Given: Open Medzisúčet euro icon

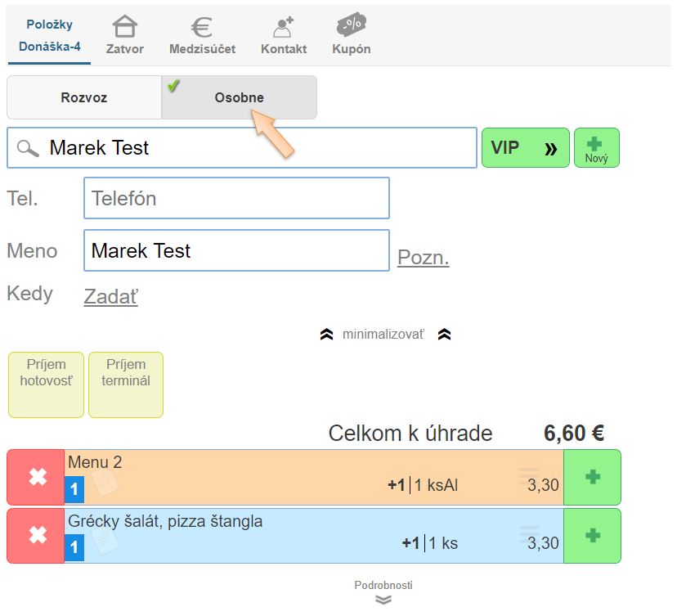Looking at the screenshot, I should [202, 28].
